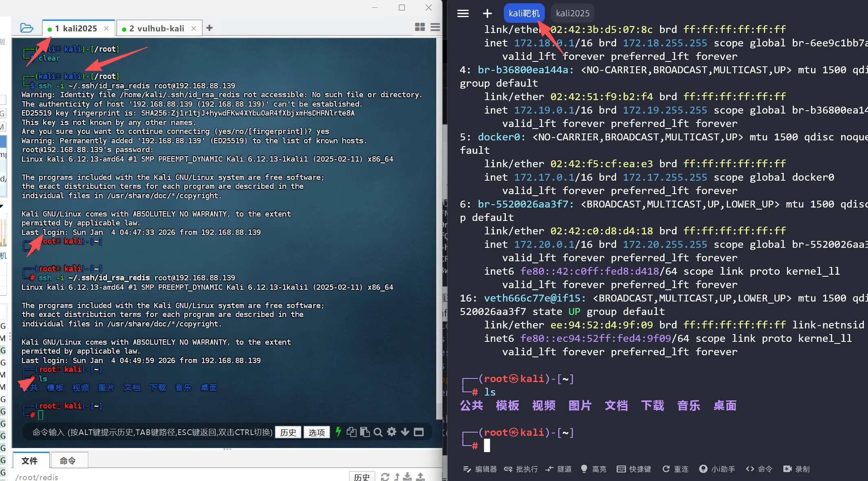Click the fullscreen window icon
Viewport: 868px width, 481px height.
pyautogui.click(x=419, y=432)
